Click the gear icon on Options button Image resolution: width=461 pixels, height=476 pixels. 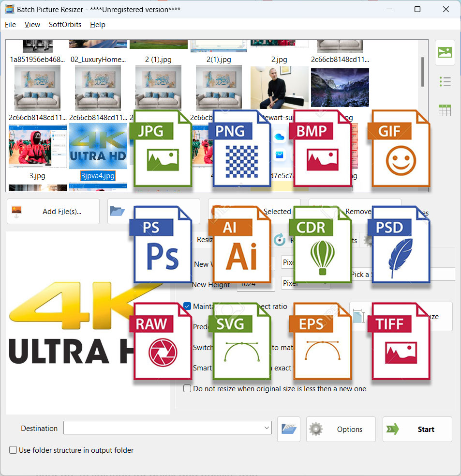tap(316, 429)
